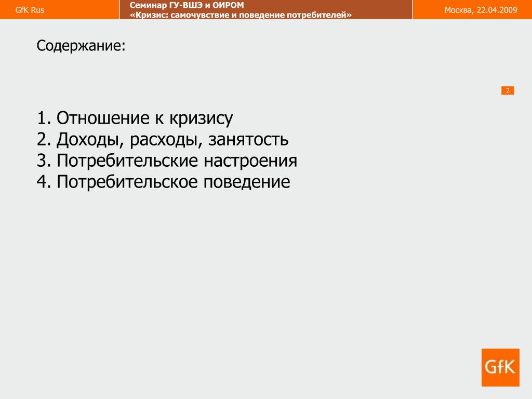Click the GfK logo in corner

click(x=500, y=367)
